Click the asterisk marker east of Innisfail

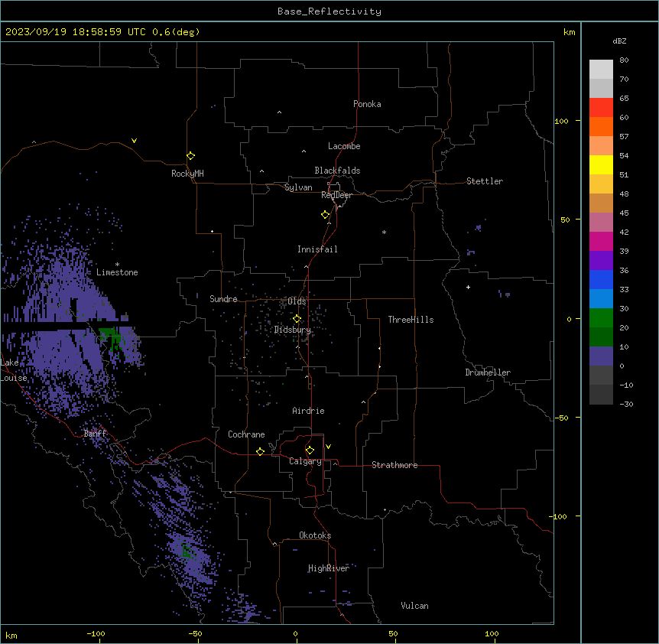coord(384,232)
